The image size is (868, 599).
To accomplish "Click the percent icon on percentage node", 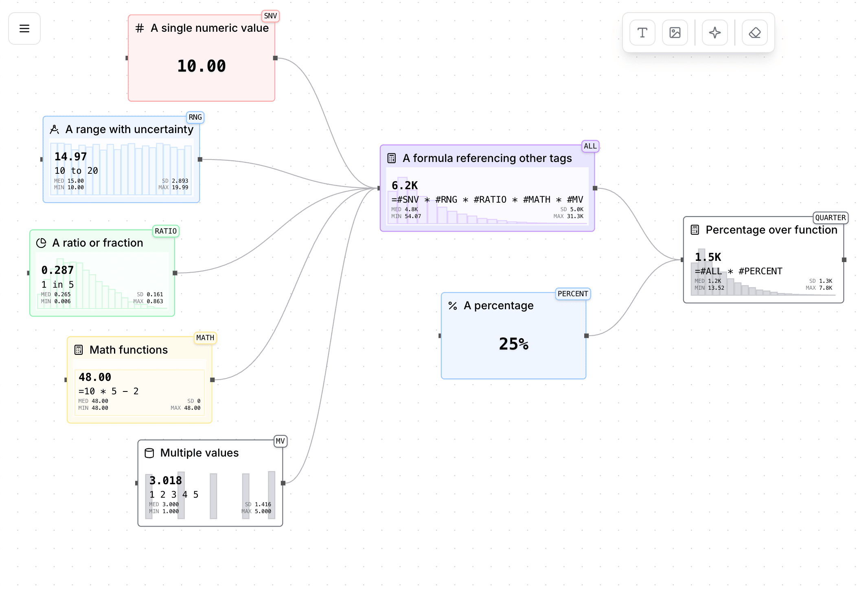I will click(453, 306).
